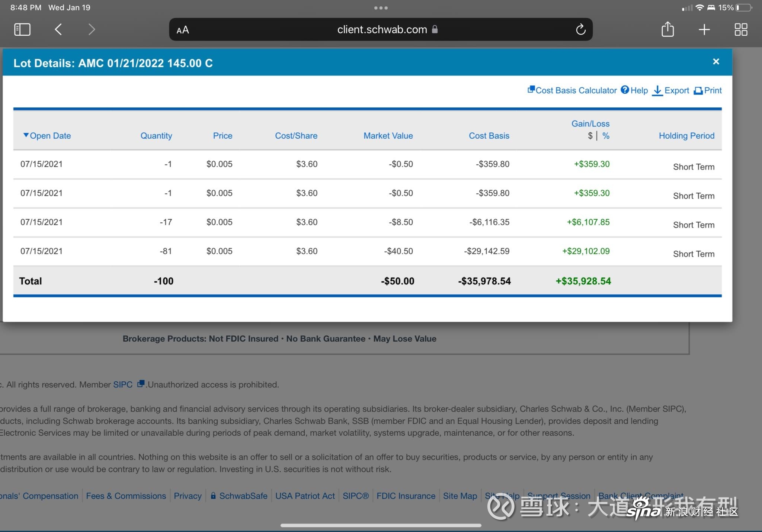Screen dimensions: 762x532
Task: Select quantity -81 cell
Action: [x=166, y=251]
